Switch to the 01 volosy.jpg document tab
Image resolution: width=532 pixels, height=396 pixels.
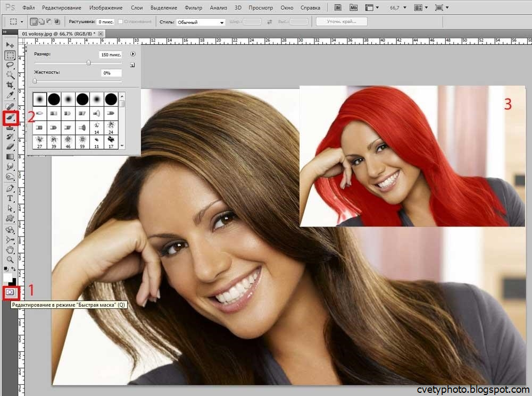[59, 33]
